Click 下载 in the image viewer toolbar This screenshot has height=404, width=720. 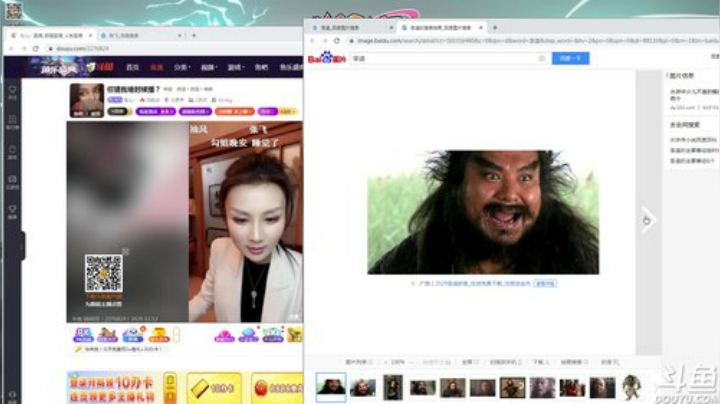click(540, 362)
